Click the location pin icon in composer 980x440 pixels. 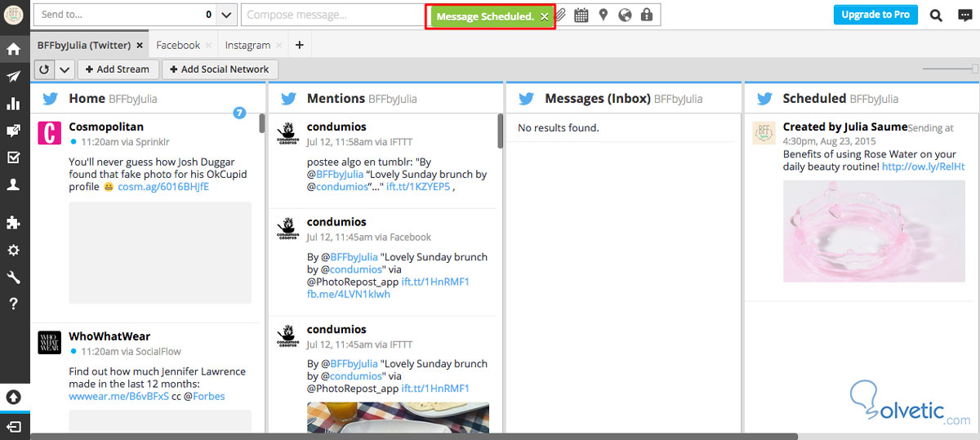tap(604, 15)
